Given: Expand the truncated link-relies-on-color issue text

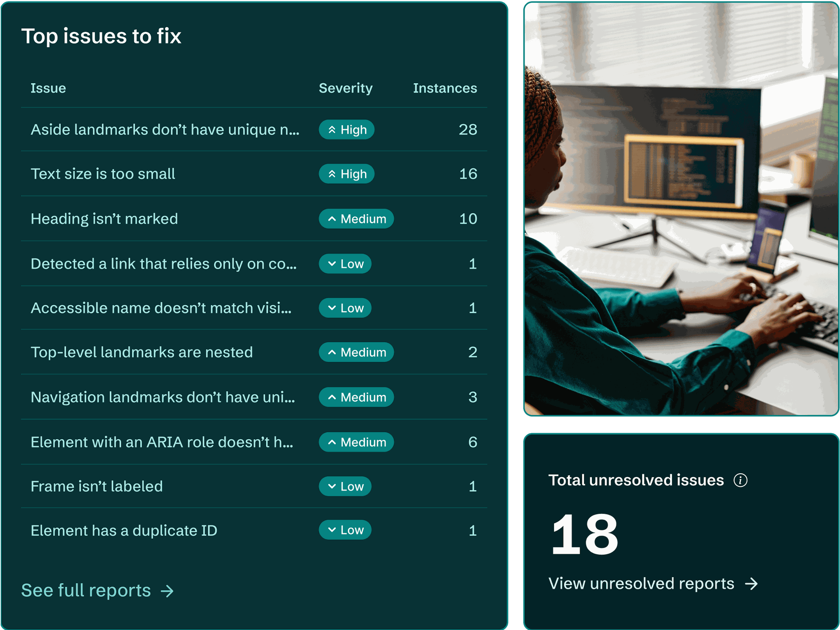Looking at the screenshot, I should point(164,263).
